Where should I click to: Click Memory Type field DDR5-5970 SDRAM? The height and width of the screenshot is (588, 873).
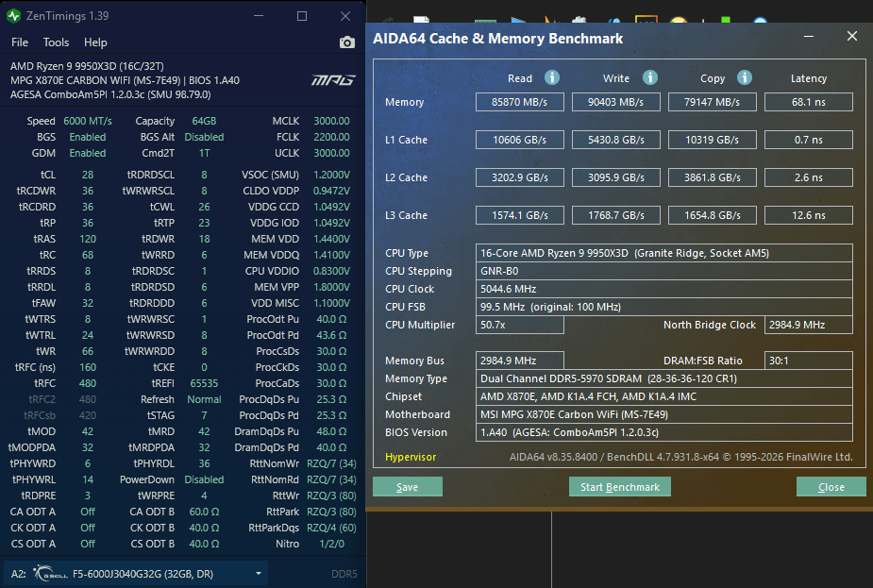(x=663, y=378)
